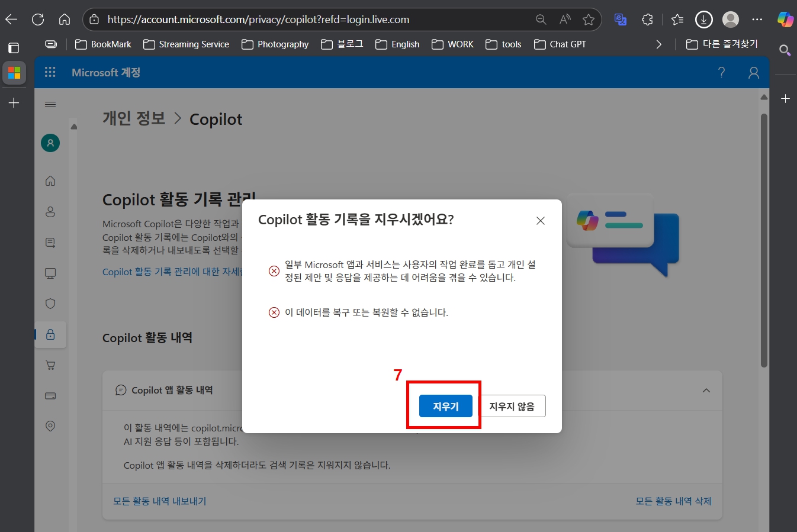Open the Photography favorites folder

(275, 44)
